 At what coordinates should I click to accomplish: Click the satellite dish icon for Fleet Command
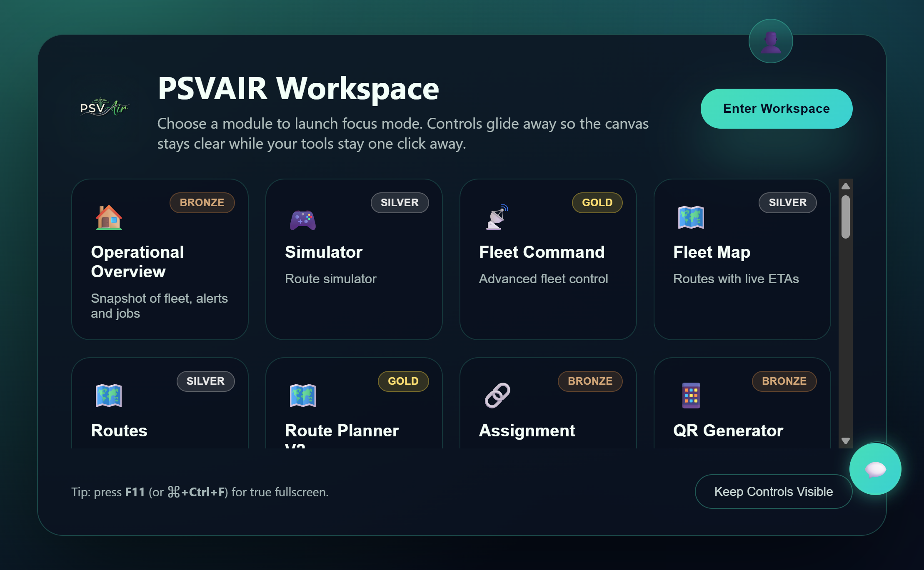pos(497,217)
